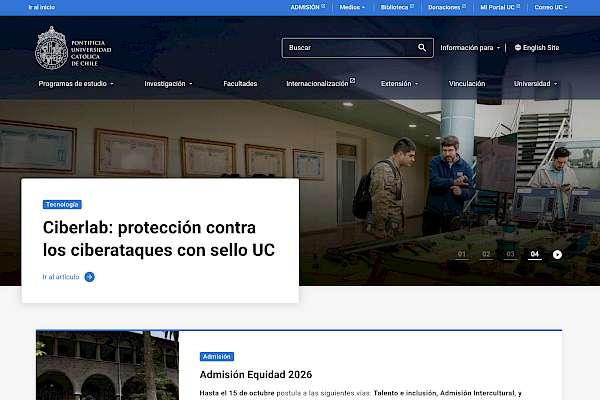The height and width of the screenshot is (400, 600).
Task: Click the Admisión Equidad campus thumbnail
Action: point(107,365)
